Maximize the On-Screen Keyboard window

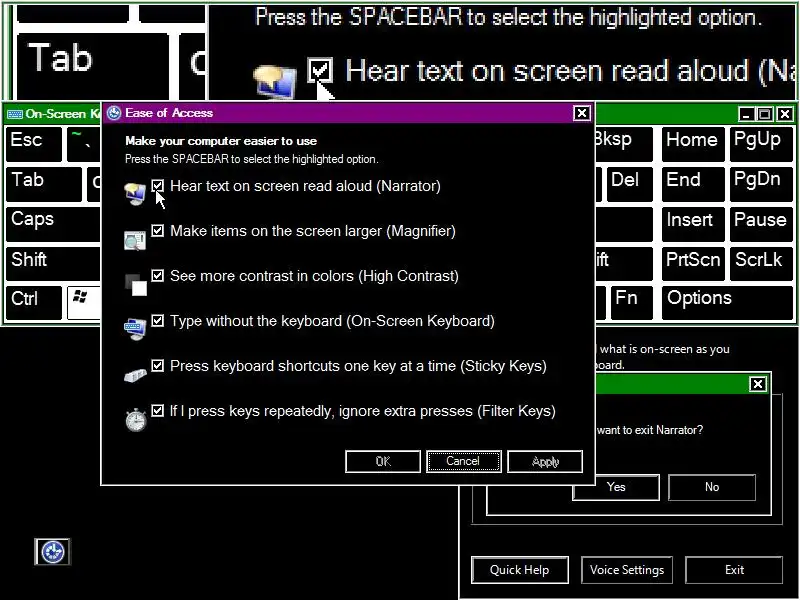(764, 114)
